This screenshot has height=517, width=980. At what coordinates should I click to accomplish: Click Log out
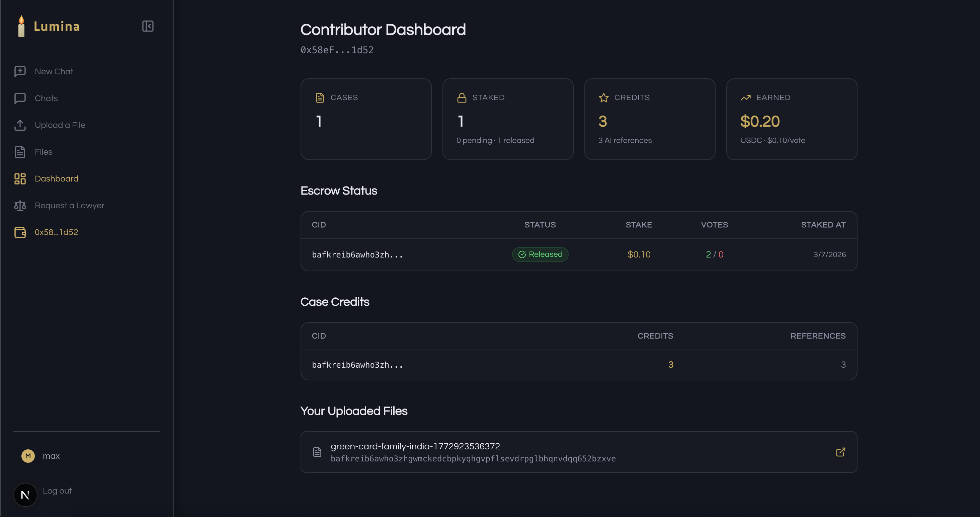[x=57, y=491]
